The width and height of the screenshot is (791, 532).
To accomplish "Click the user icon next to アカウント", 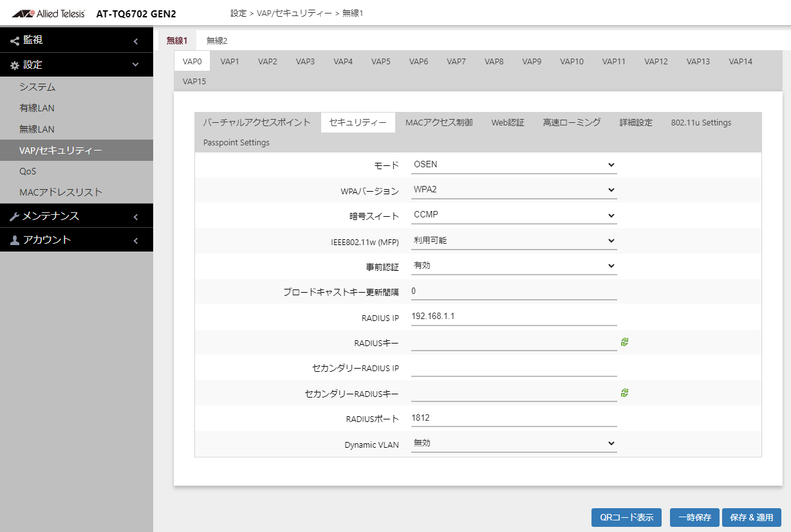I will [x=15, y=240].
